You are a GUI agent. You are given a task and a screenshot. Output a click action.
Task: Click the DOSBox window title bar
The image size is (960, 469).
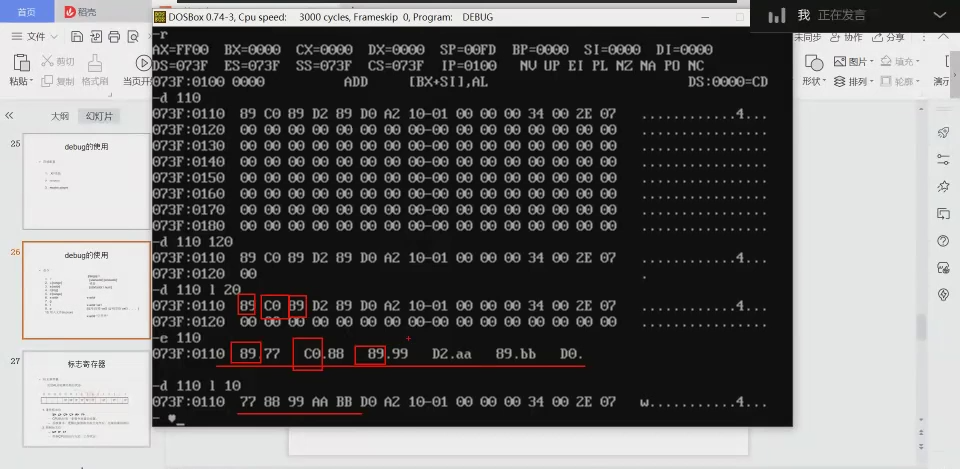click(x=450, y=17)
